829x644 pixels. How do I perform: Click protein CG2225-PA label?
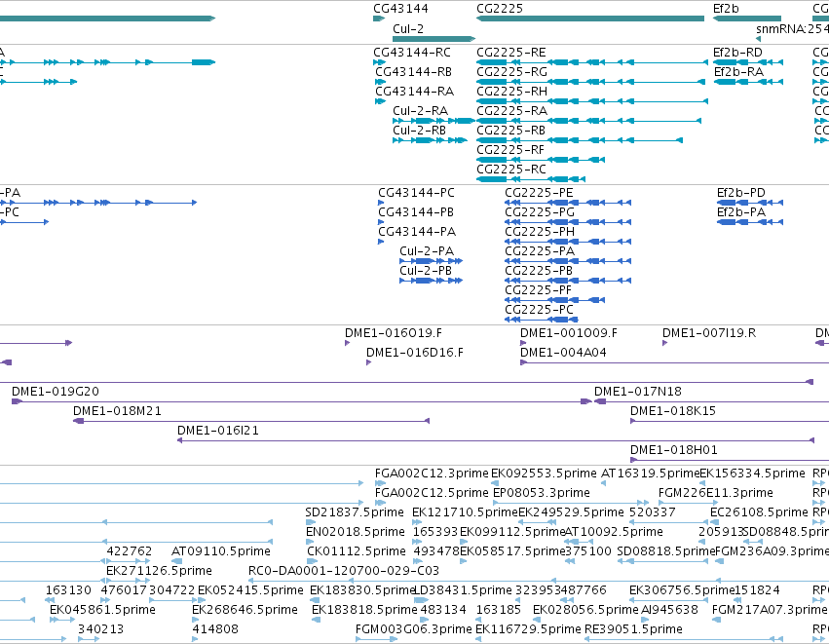tap(540, 251)
